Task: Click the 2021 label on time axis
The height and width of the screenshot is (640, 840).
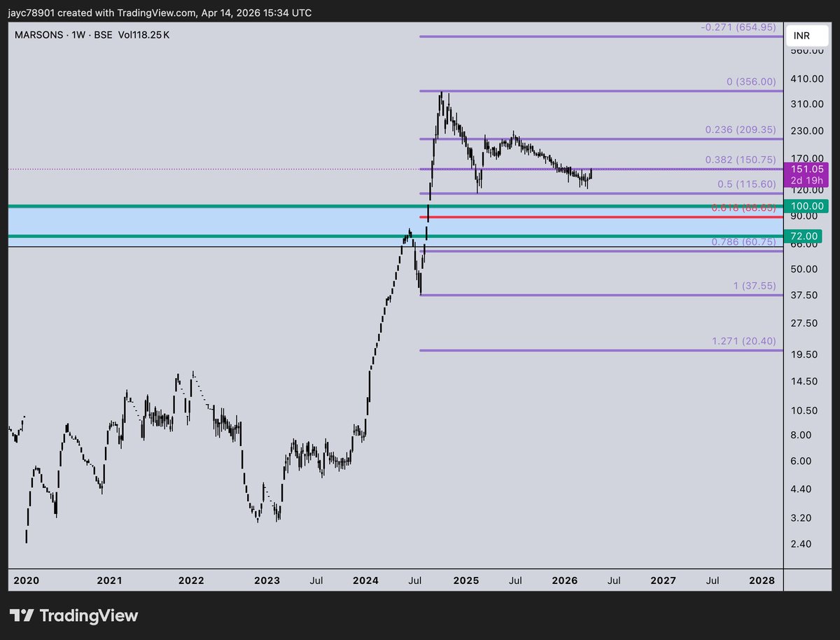Action: click(110, 580)
